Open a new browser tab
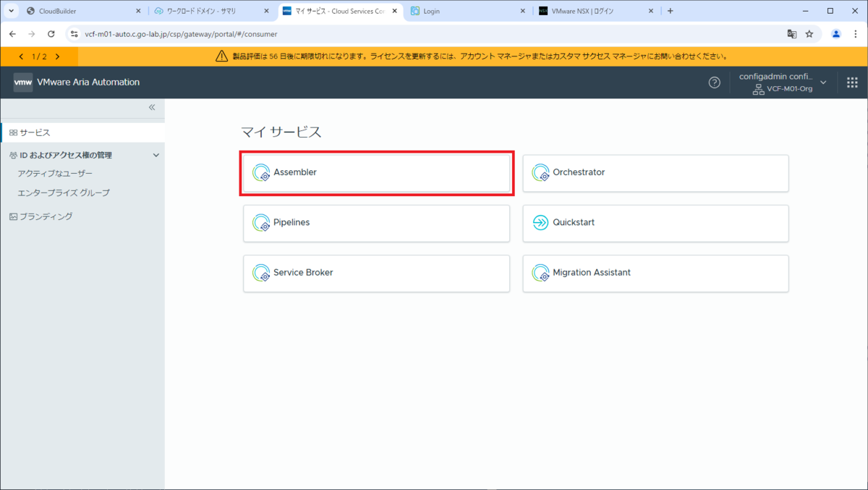 pos(670,12)
